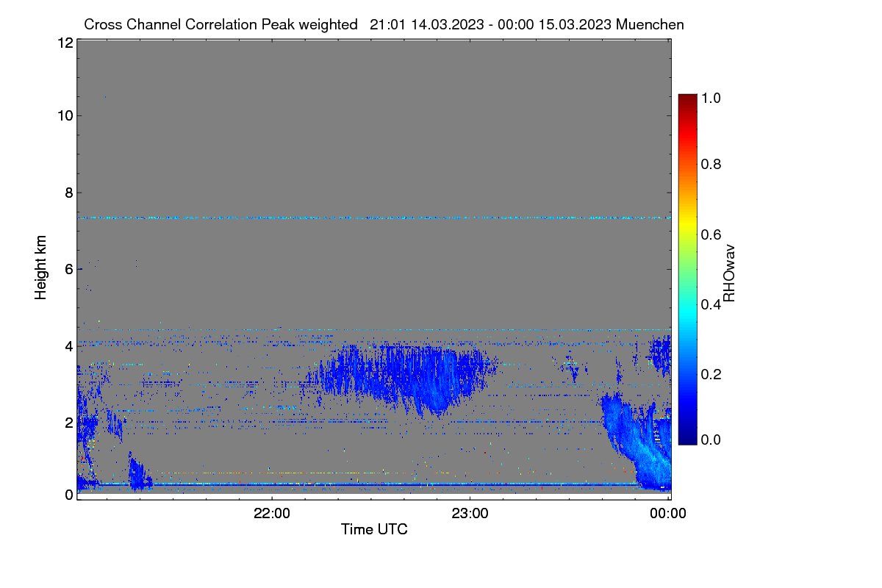Click the RHOwav colorbar label
882x588 pixels.
pos(730,273)
